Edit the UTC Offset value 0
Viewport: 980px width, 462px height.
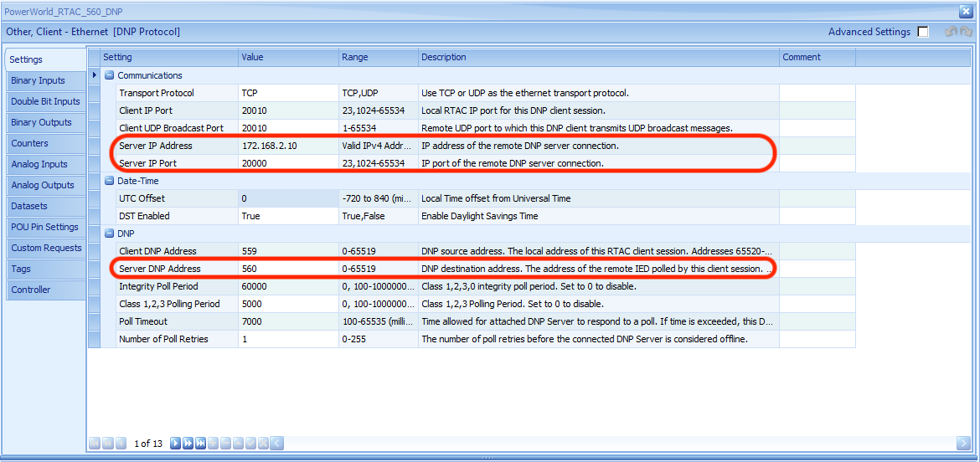coord(288,198)
